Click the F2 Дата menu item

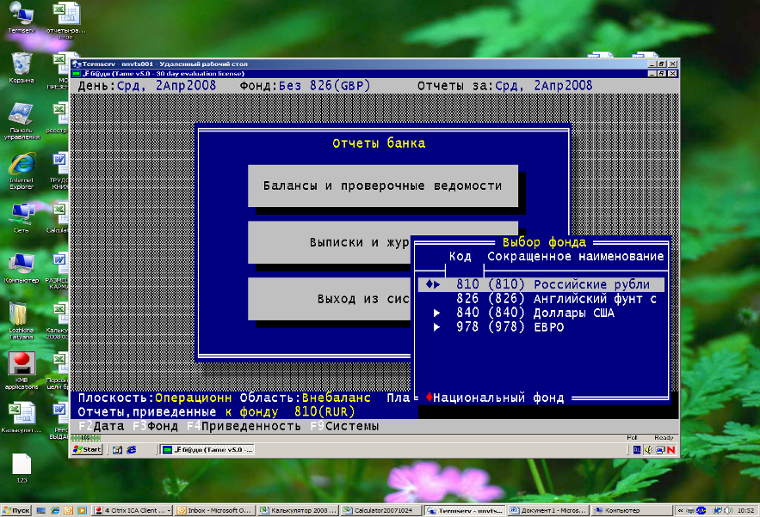coord(101,426)
